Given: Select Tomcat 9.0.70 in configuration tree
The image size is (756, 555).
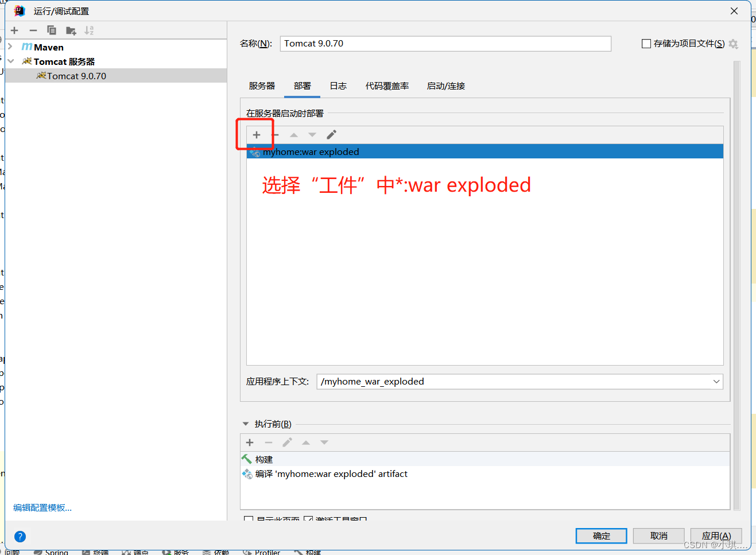Looking at the screenshot, I should coord(116,76).
